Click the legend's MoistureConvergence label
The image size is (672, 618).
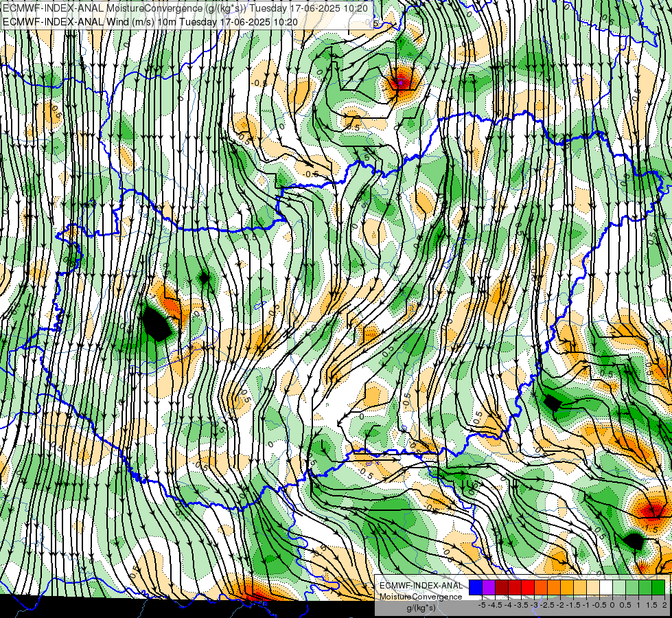[421, 597]
